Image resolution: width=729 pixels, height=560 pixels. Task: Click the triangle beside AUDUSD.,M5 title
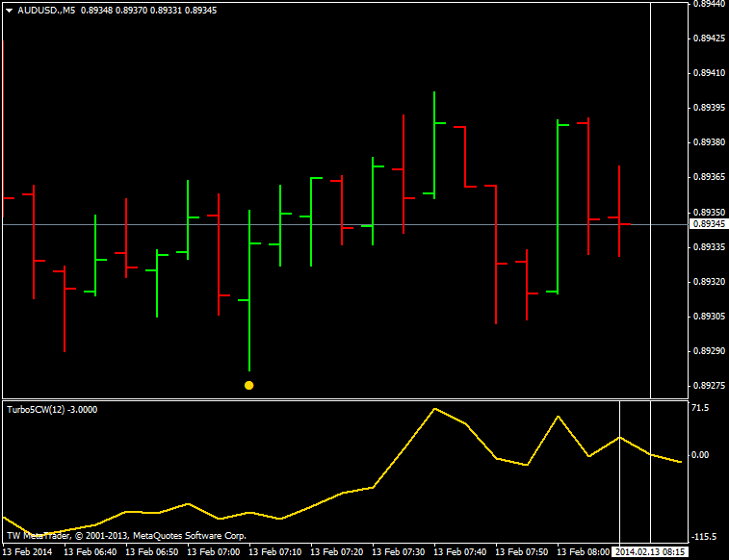[9, 11]
